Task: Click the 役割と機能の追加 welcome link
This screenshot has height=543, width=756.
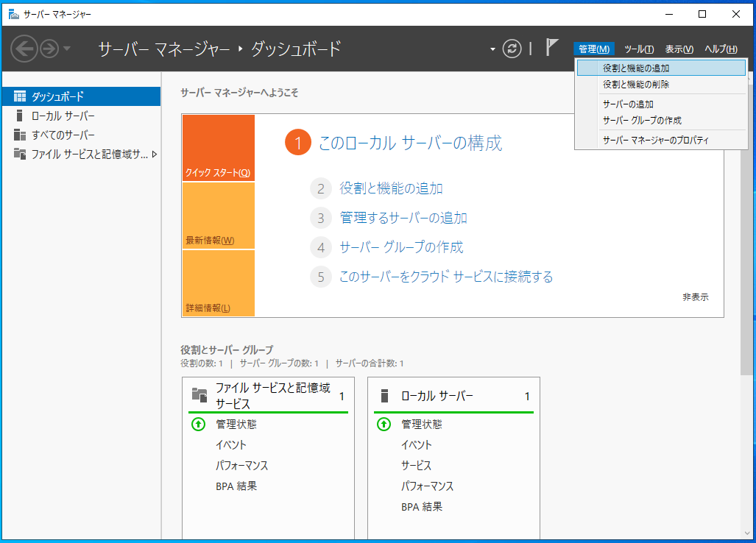Action: [x=391, y=188]
